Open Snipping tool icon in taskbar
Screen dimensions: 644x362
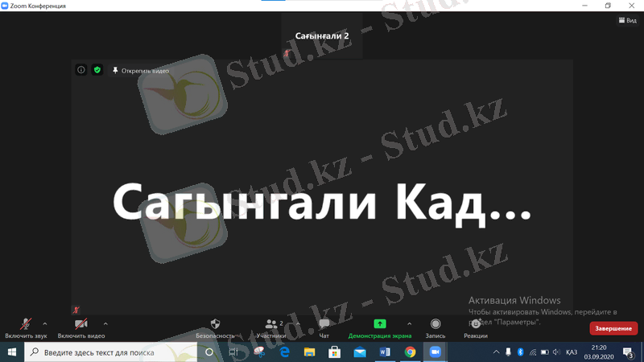click(259, 352)
